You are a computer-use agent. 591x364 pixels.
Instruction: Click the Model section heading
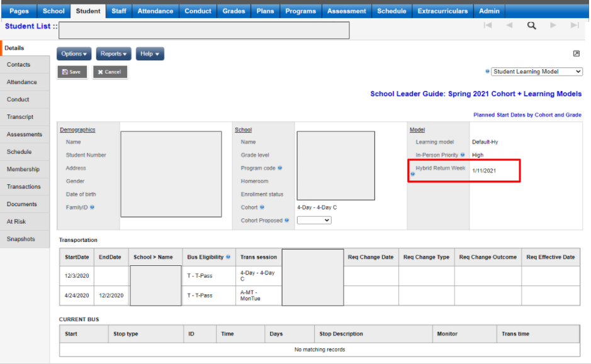click(x=417, y=130)
